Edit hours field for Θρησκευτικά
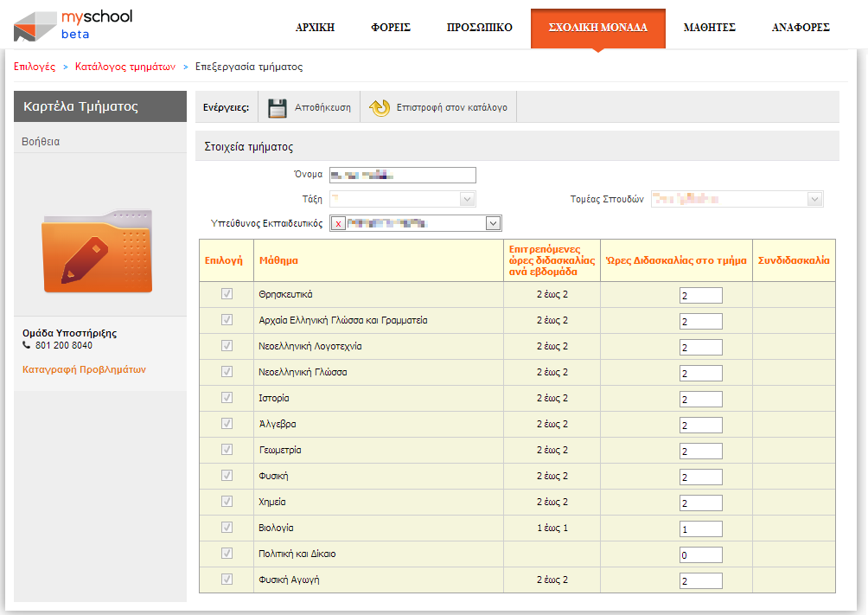Viewport: 868px width, 615px height. [x=701, y=295]
